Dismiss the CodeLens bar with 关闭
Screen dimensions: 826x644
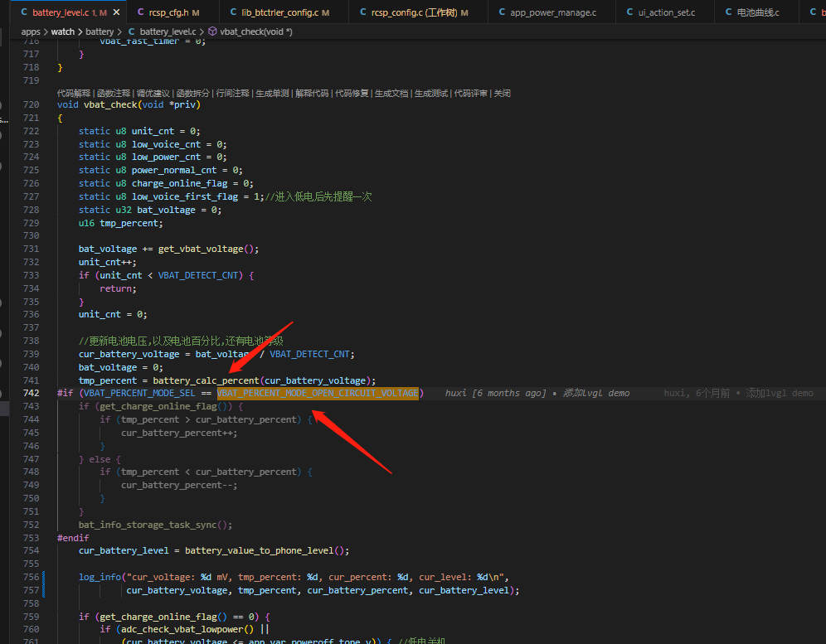[x=502, y=93]
